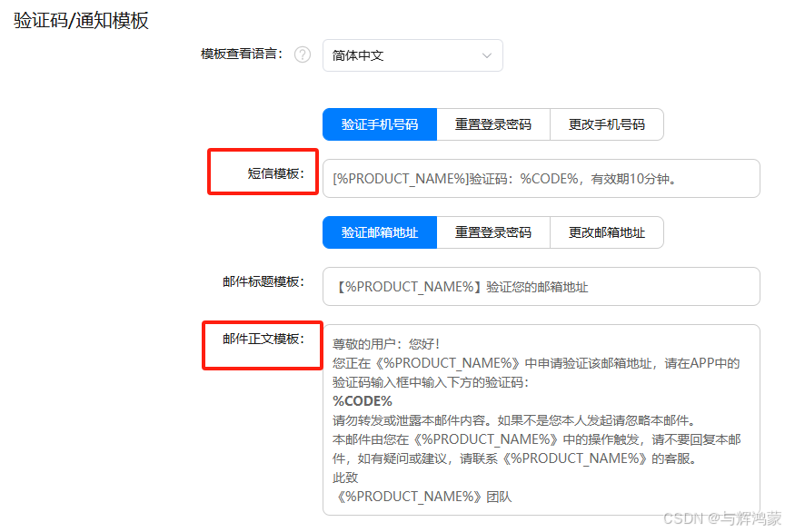The height and width of the screenshot is (532, 785).
Task: Switch to the 更改手机号码 tab
Action: point(607,124)
